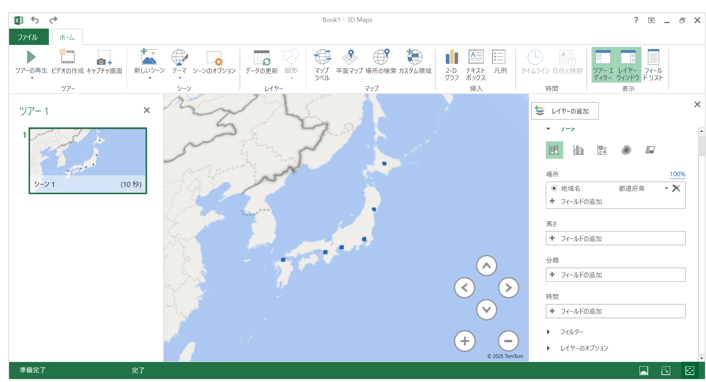706x382 pixels.
Task: Tilt the map up with the up arrow
Action: [x=486, y=266]
